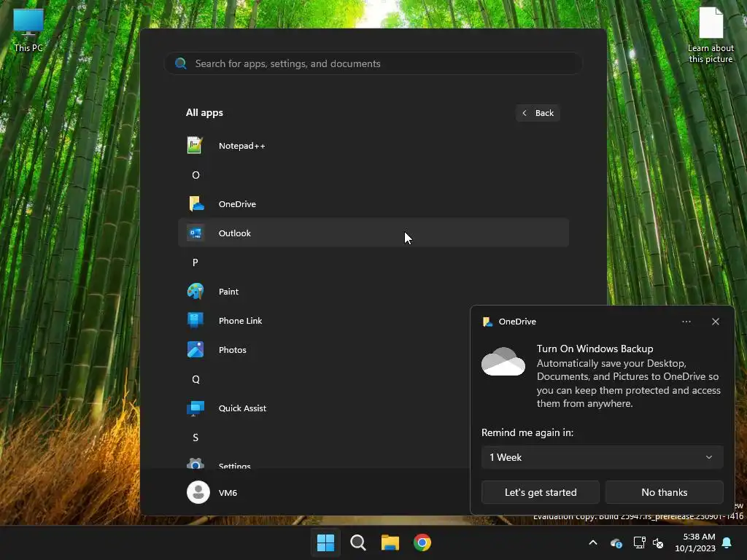Click the OneDrive cloud tray icon
This screenshot has width=747, height=560.
click(x=616, y=542)
